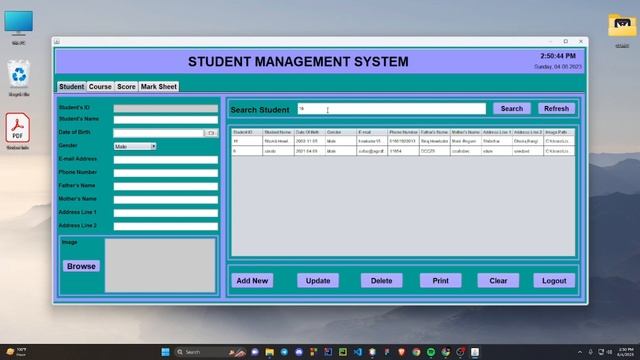
Task: Click the Student Name column header
Action: point(278,132)
